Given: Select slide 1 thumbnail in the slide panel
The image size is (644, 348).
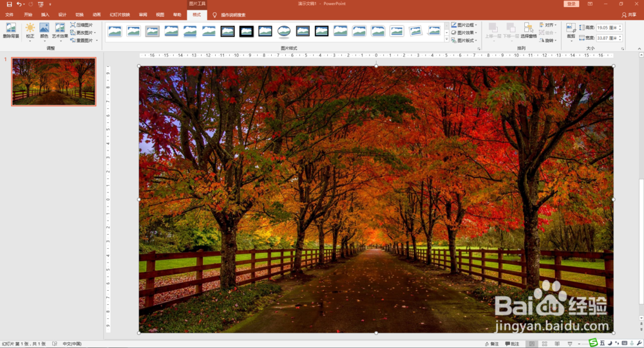Looking at the screenshot, I should (x=54, y=82).
